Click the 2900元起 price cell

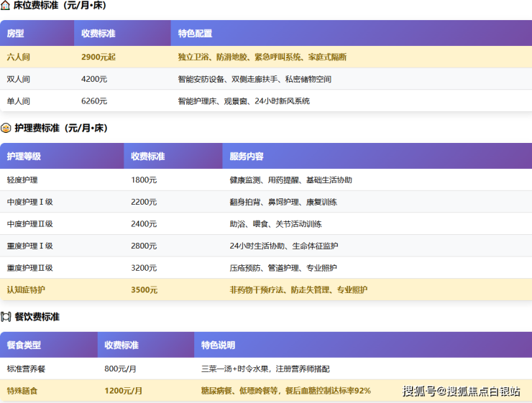[x=98, y=57]
